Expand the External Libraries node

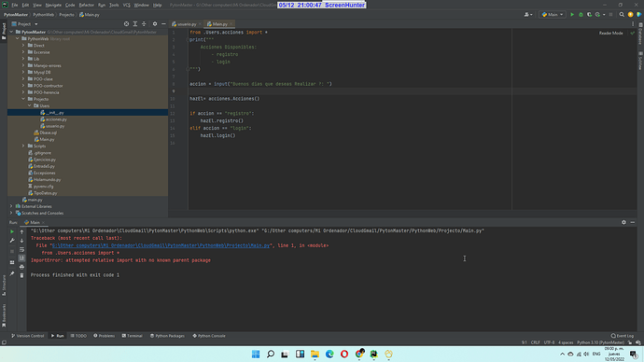[11, 206]
